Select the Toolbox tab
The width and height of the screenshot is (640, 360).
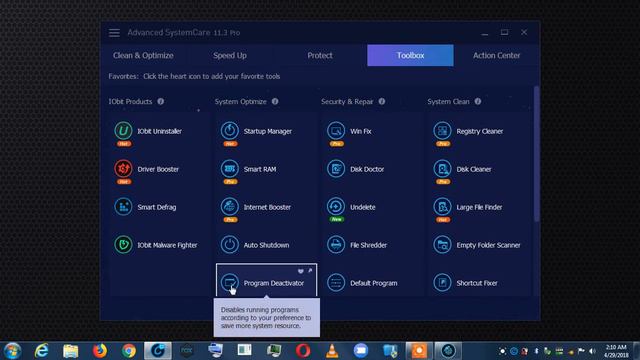pos(410,56)
